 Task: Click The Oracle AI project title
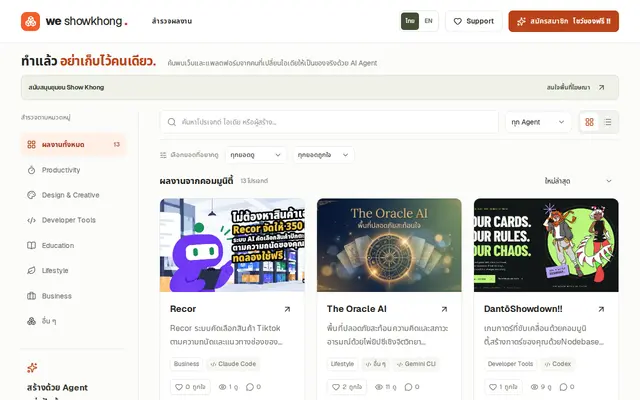click(x=356, y=309)
